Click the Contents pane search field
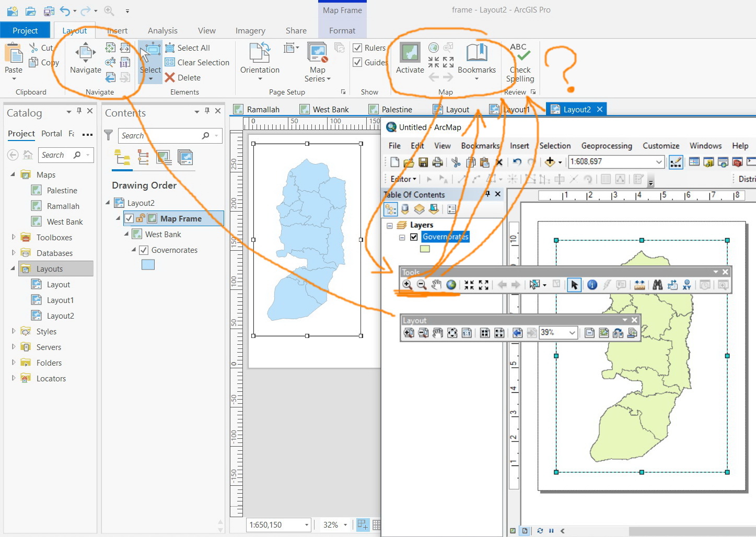The image size is (756, 537). (170, 136)
